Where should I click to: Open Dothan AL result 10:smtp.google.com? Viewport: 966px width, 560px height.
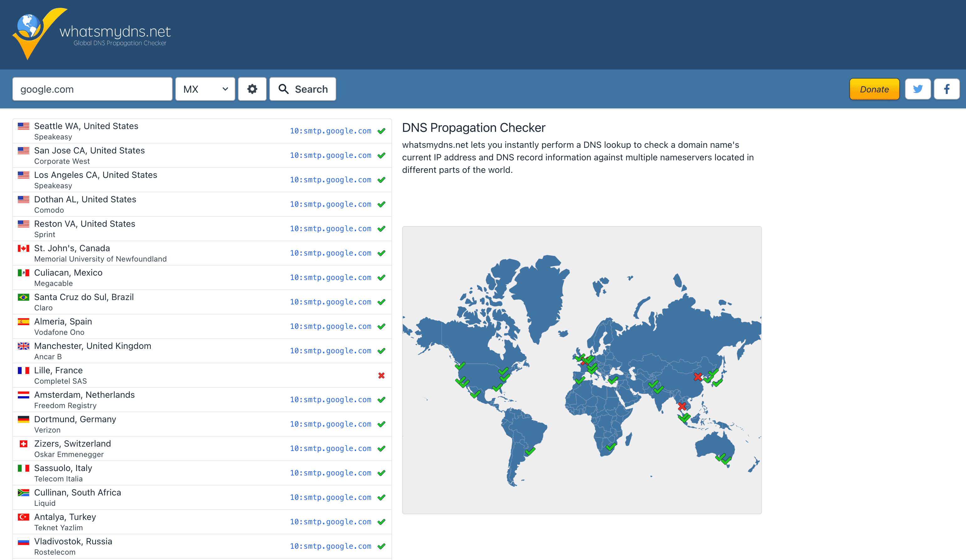330,204
